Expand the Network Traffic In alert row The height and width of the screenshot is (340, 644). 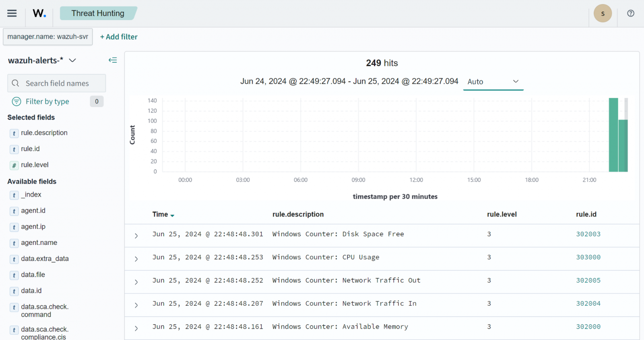[x=136, y=305]
